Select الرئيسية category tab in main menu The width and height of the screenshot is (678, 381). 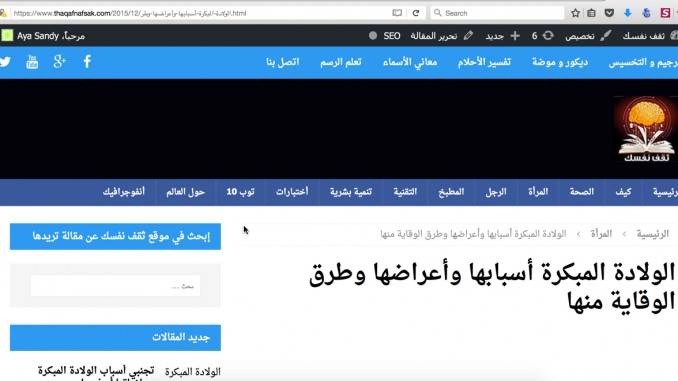[x=665, y=192]
